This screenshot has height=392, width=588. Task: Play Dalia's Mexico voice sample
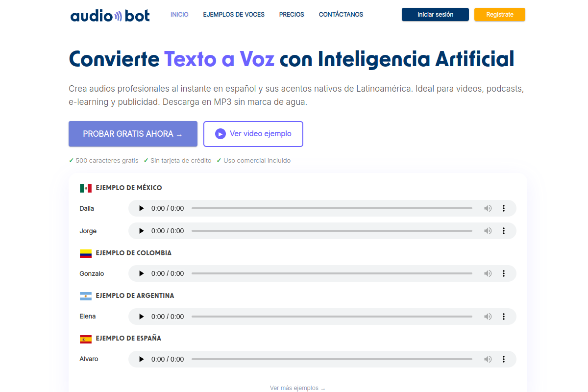pos(142,208)
